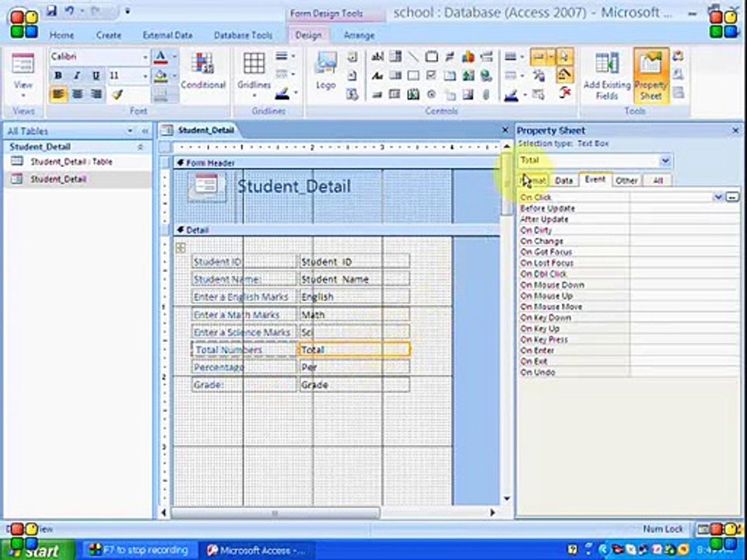Screen dimensions: 747x560
Task: Open the Student_Detail form icon in navigation pane
Action: click(16, 179)
